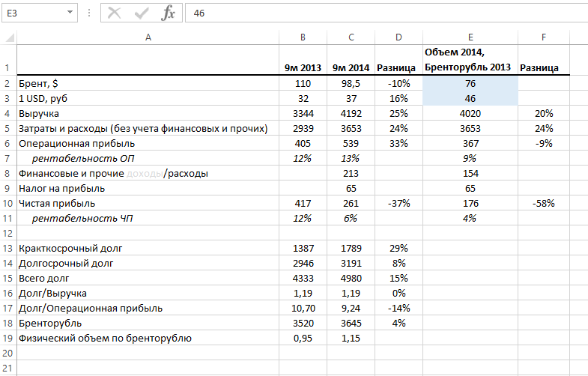Select cell B2 with value 110
Viewport: 588px width, 376px height.
303,83
